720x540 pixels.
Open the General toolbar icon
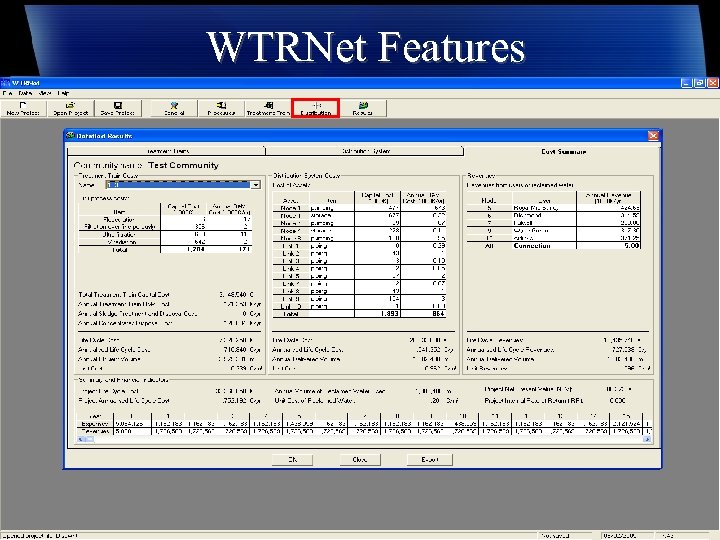[174, 108]
